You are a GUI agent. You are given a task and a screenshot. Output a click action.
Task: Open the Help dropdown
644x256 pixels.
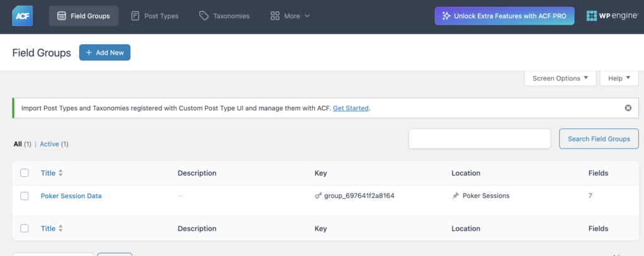(619, 79)
